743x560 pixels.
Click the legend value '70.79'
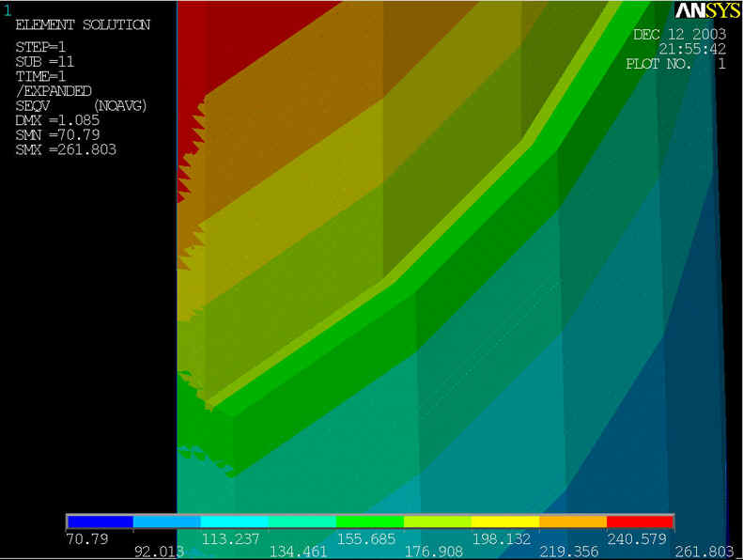tap(87, 539)
